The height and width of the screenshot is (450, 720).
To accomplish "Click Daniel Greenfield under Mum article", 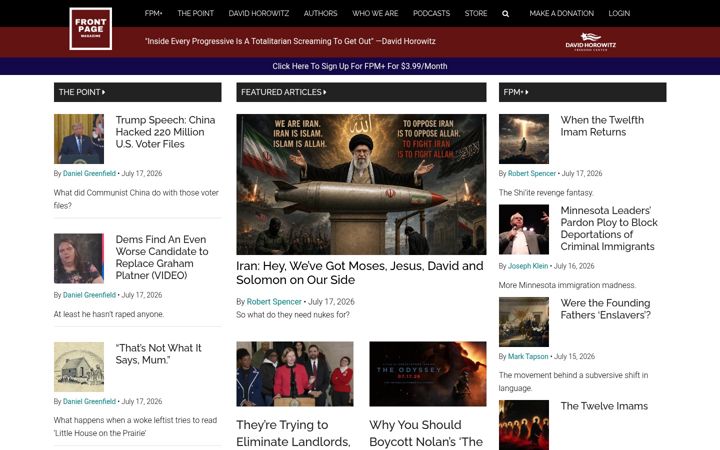I will [x=89, y=401].
